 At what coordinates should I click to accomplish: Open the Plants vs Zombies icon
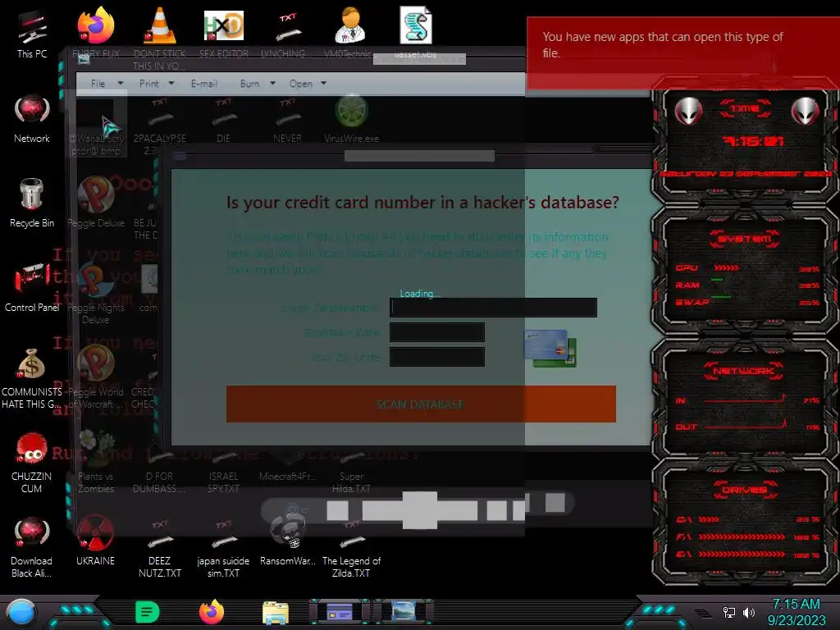tap(95, 463)
